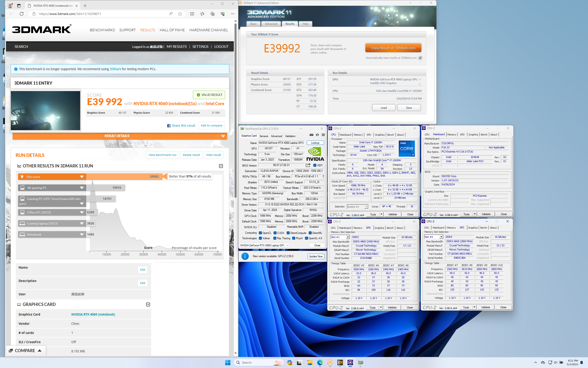Viewport: 588px width, 368px height.
Task: Click View Result at 3DMark.com
Action: (393, 48)
